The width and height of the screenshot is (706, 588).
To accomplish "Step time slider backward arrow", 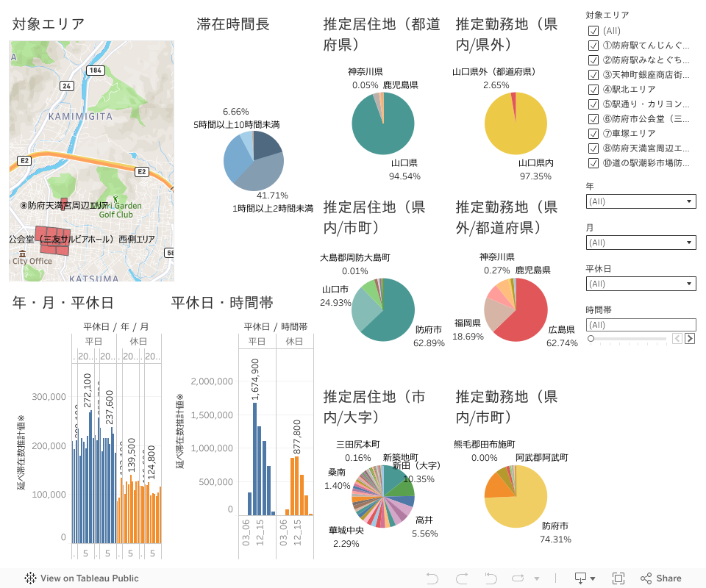I will tap(677, 338).
